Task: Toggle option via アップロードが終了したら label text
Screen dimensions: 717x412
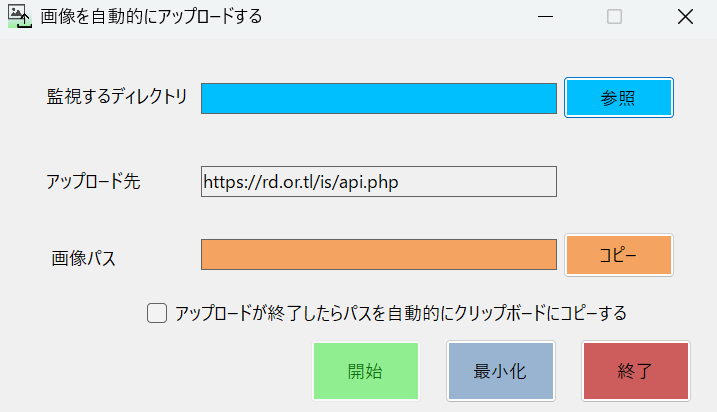Action: tap(401, 313)
